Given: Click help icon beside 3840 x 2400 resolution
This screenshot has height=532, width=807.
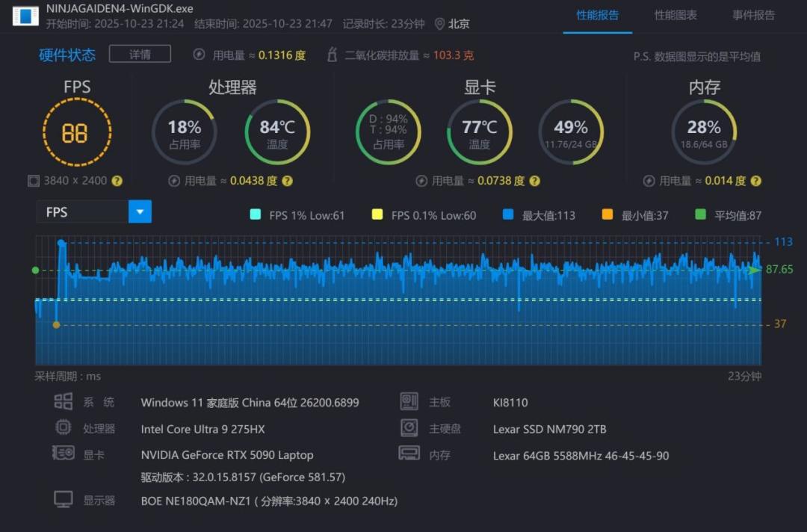Looking at the screenshot, I should (x=117, y=181).
